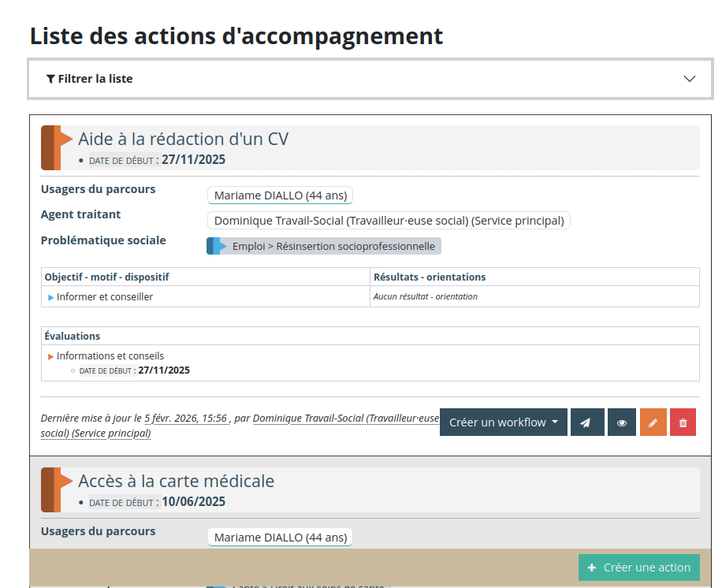Open the Créer un workflow dropdown
This screenshot has width=722, height=588.
(x=503, y=422)
